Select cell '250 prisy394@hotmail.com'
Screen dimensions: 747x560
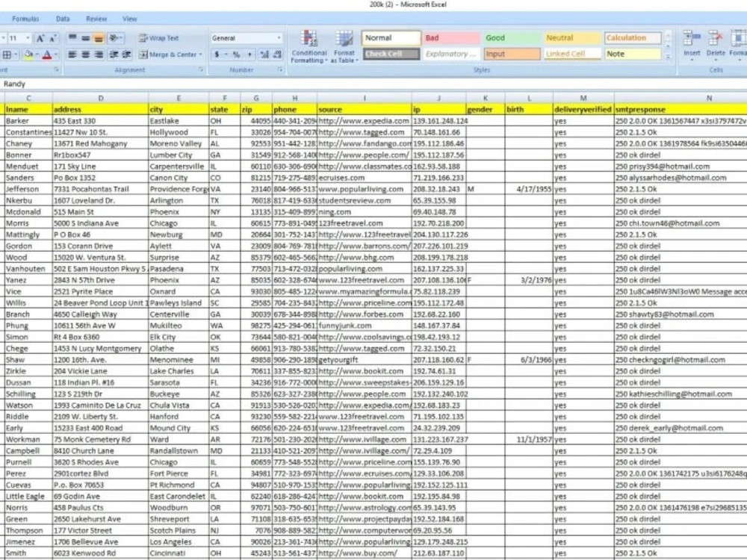tap(681, 167)
